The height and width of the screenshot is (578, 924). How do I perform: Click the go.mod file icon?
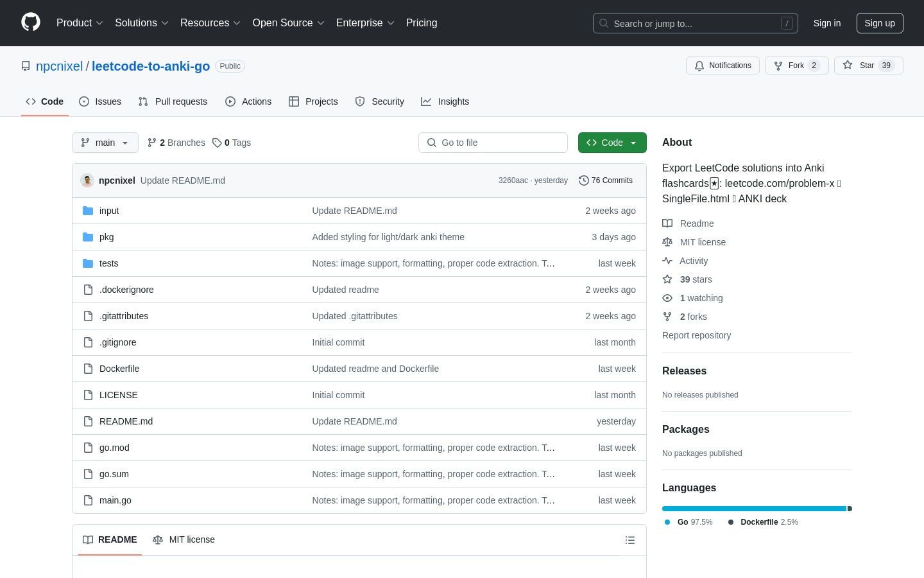(x=88, y=448)
